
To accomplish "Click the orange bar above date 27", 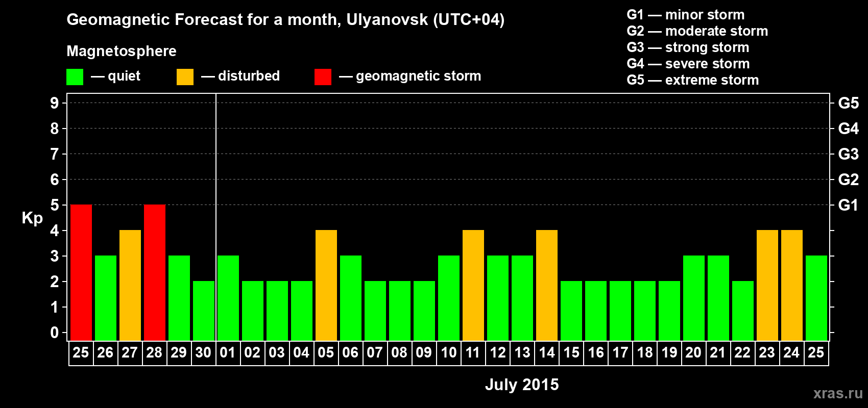I will [130, 286].
